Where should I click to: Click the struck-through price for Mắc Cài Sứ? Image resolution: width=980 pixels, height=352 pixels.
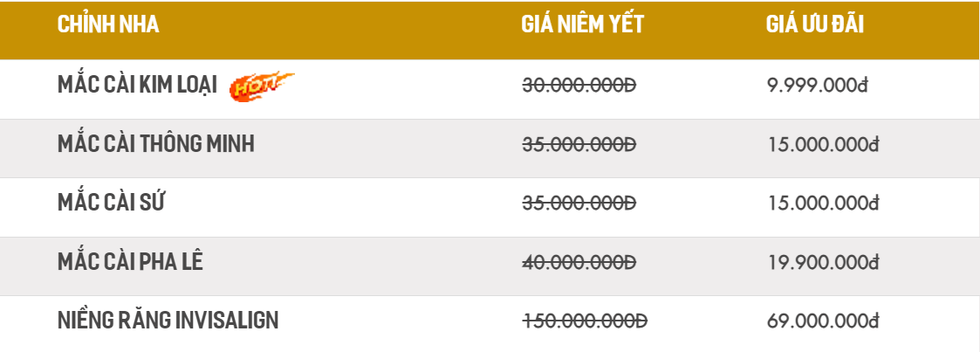pyautogui.click(x=579, y=204)
